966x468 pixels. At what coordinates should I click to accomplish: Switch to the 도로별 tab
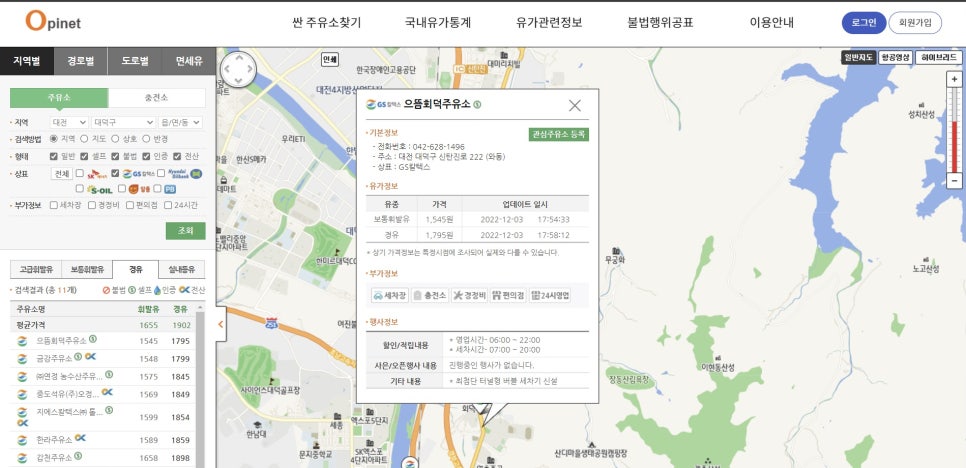(135, 61)
